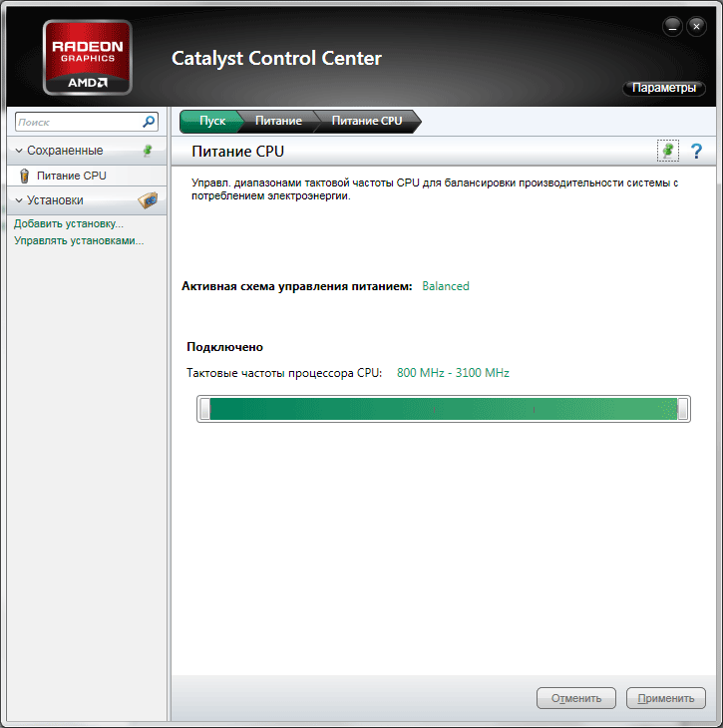Click the Питание CPU page heading
This screenshot has width=723, height=728.
point(237,152)
